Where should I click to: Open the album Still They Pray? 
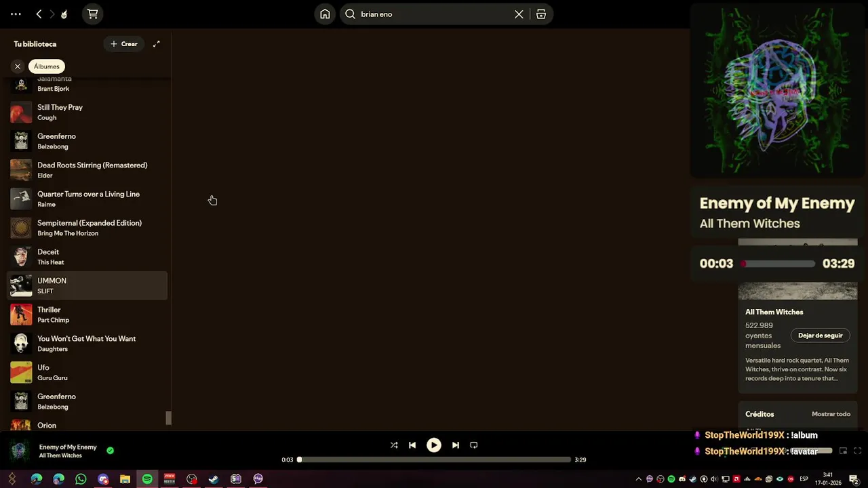pyautogui.click(x=87, y=112)
